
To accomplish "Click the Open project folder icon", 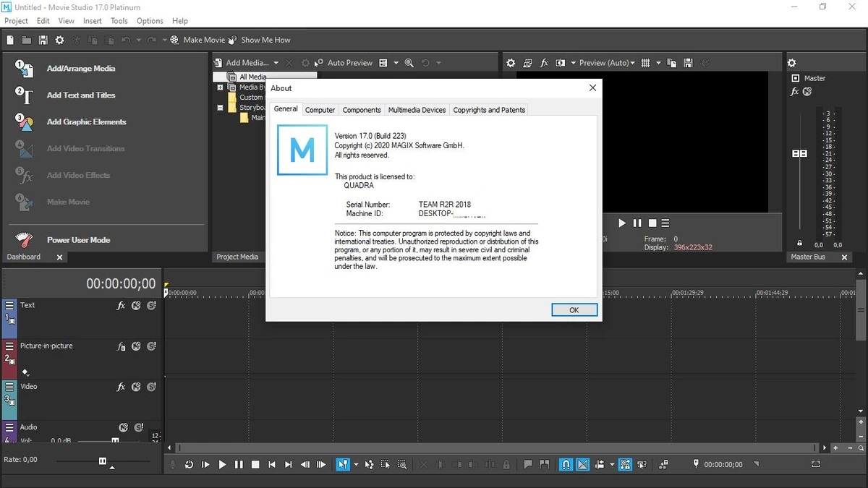I will tap(26, 40).
